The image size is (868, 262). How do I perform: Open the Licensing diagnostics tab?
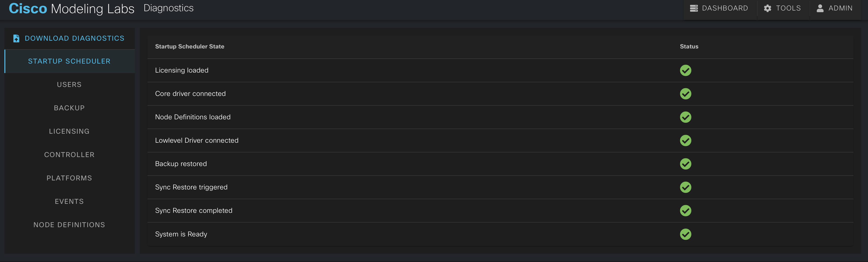click(69, 131)
